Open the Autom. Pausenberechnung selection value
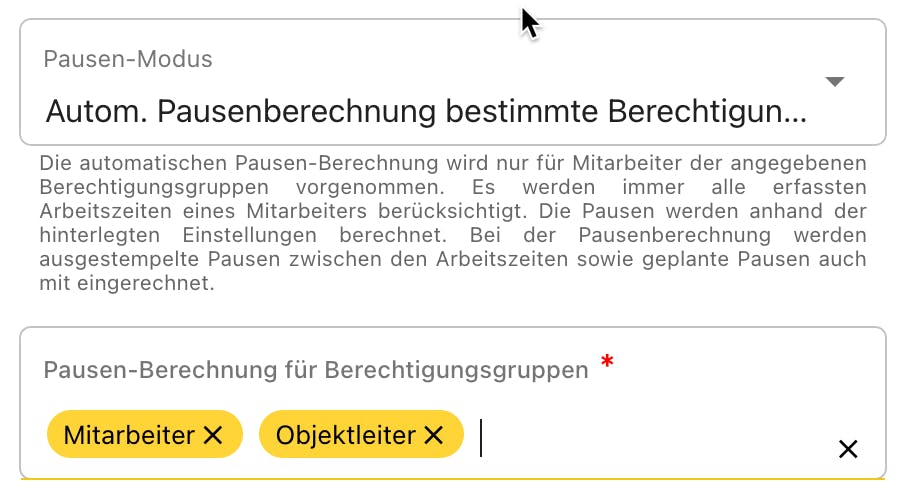This screenshot has width=906, height=498. (x=425, y=110)
